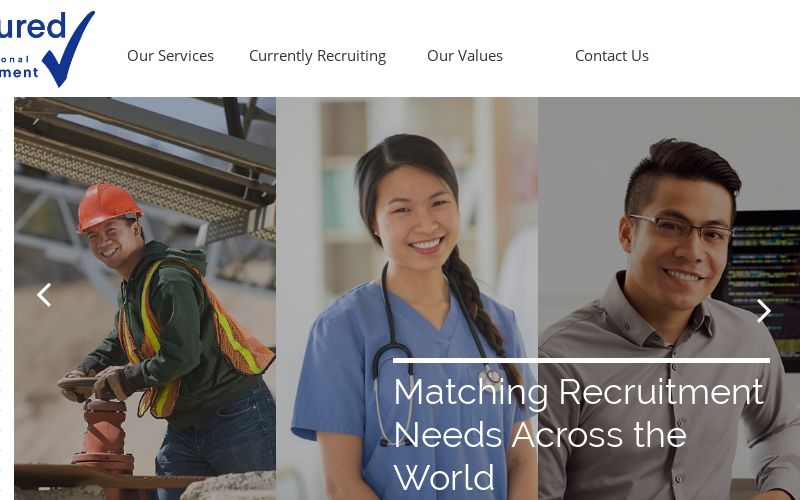This screenshot has height=500, width=800.
Task: Go to previous slide with left chevron
Action: tap(44, 295)
